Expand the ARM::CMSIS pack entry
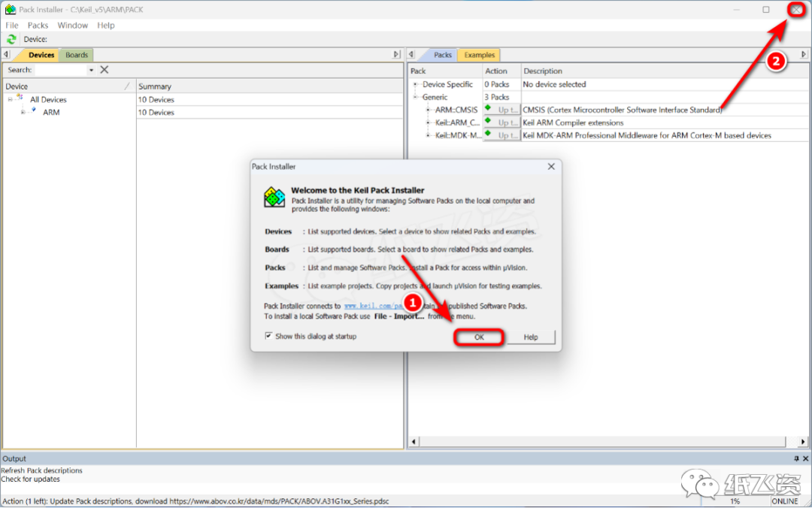The width and height of the screenshot is (812, 508). pos(428,110)
